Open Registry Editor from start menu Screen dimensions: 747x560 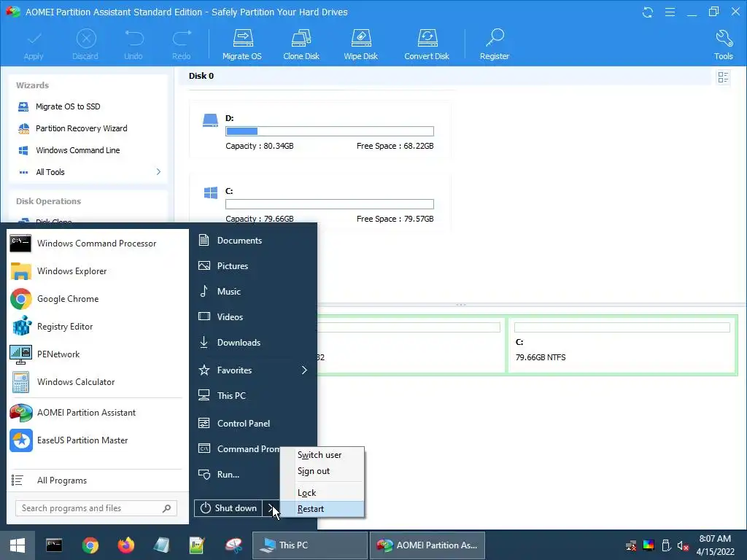pos(97,327)
